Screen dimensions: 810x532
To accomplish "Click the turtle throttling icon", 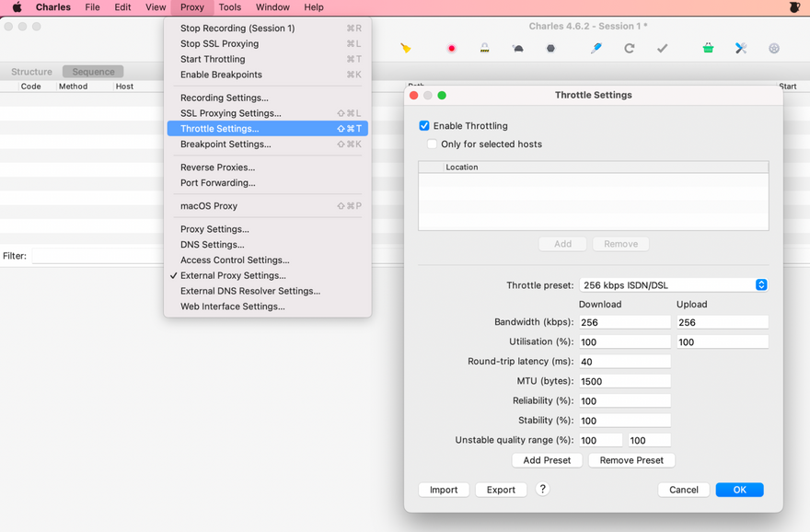I will [517, 48].
